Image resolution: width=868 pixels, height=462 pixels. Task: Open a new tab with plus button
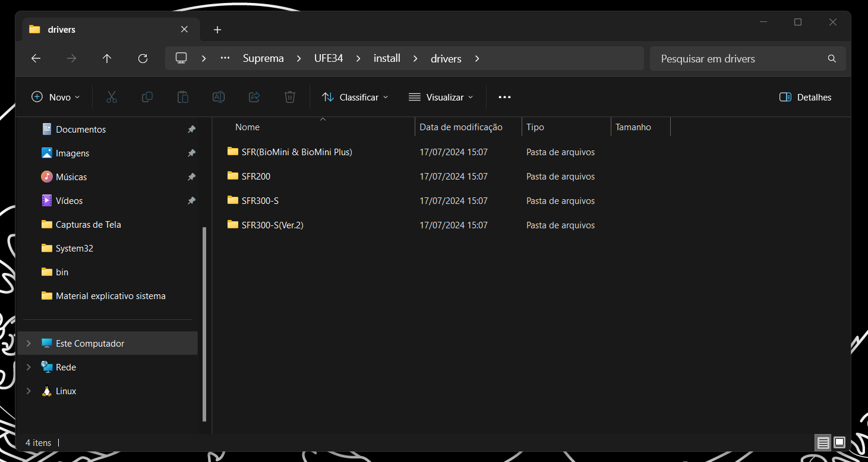(217, 30)
